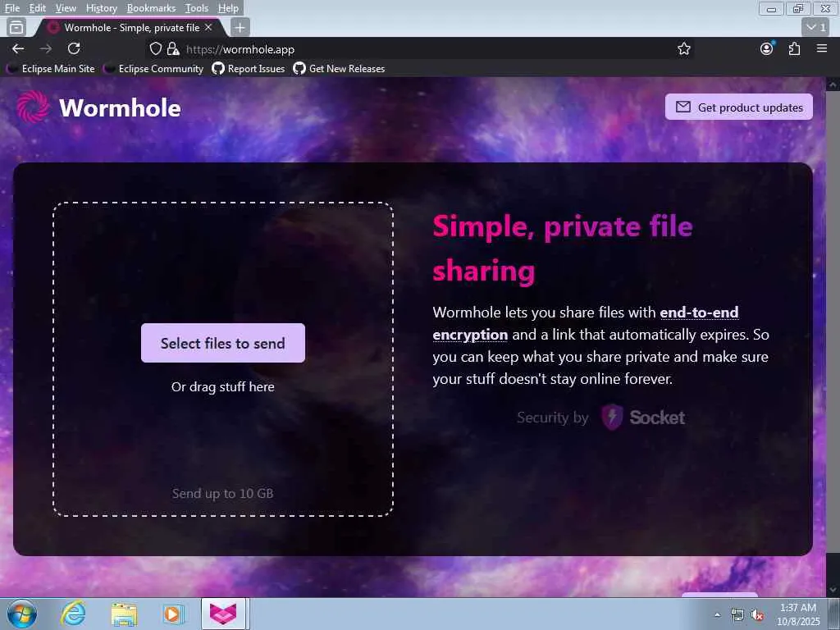Screen dimensions: 840x630
Task: Open the File menu
Action: [x=11, y=8]
